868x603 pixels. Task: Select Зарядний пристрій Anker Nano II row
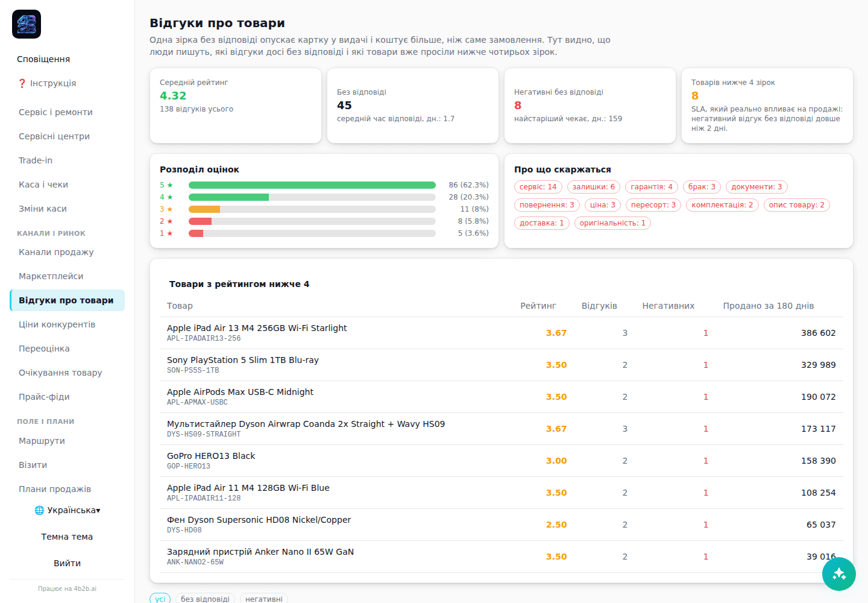click(502, 557)
